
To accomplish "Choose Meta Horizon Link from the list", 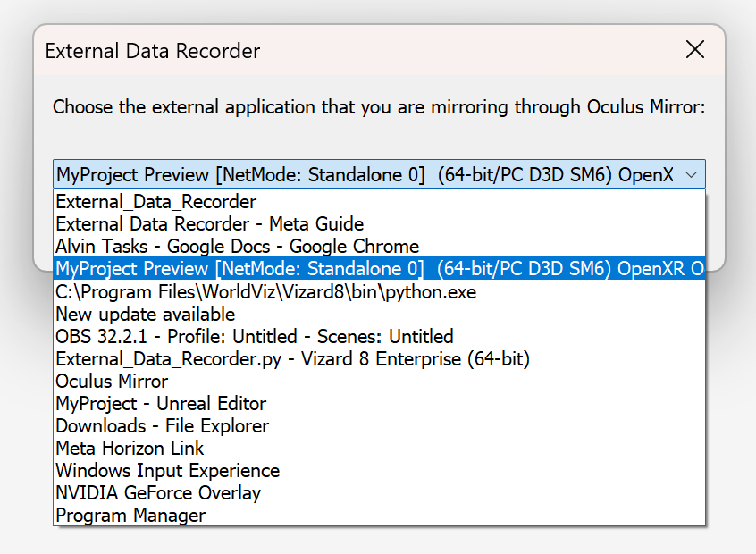I will click(379, 448).
